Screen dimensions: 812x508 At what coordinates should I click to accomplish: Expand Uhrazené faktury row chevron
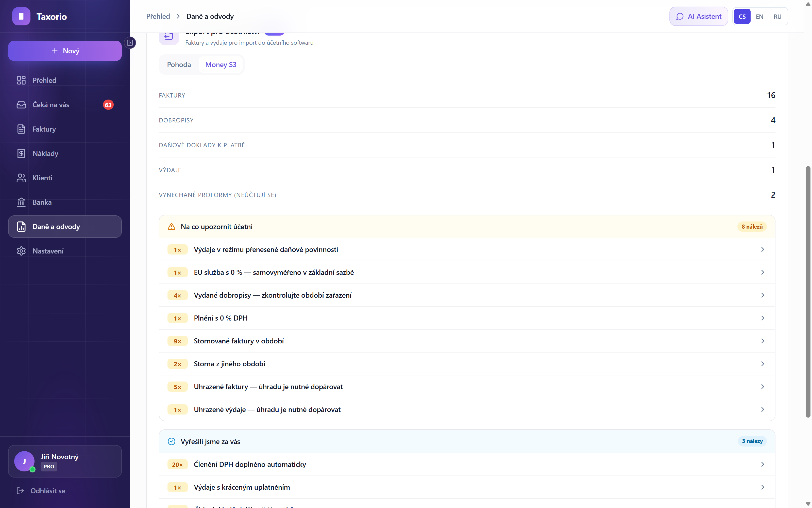coord(763,387)
